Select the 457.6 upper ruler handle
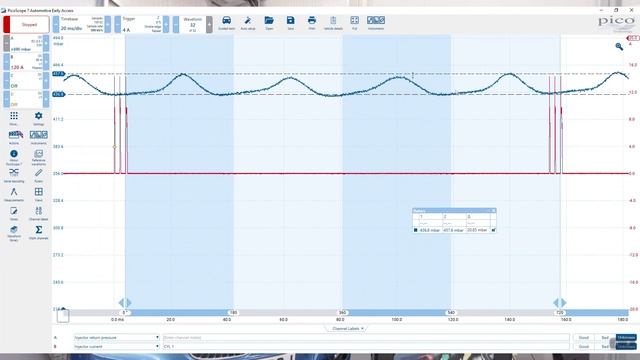 tap(58, 74)
